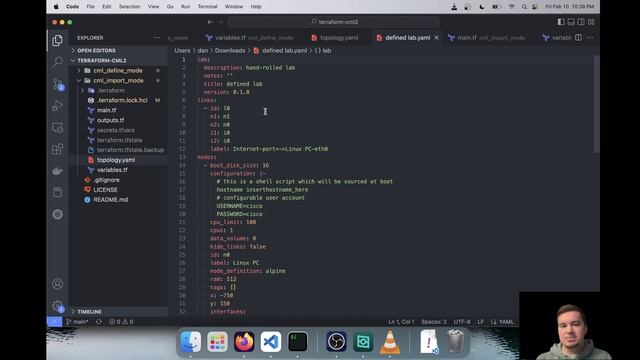
Task: Click the synchronize changes status icon
Action: pos(99,322)
